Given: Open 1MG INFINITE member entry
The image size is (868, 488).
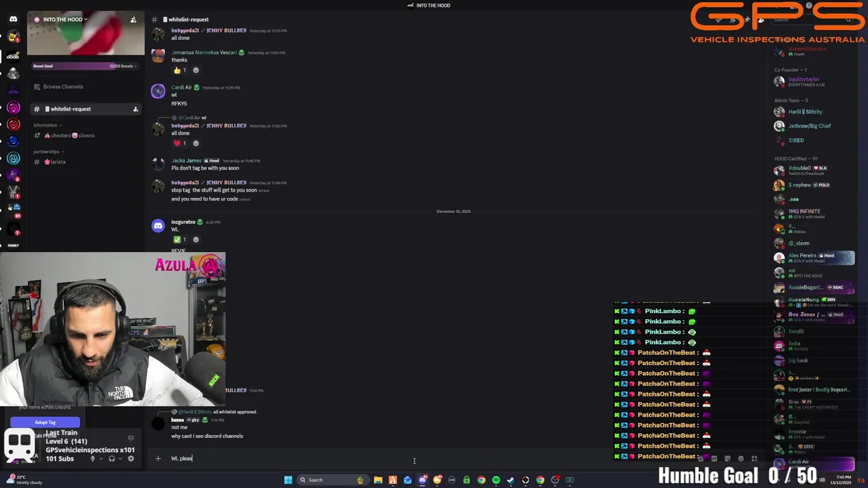Looking at the screenshot, I should tap(813, 213).
